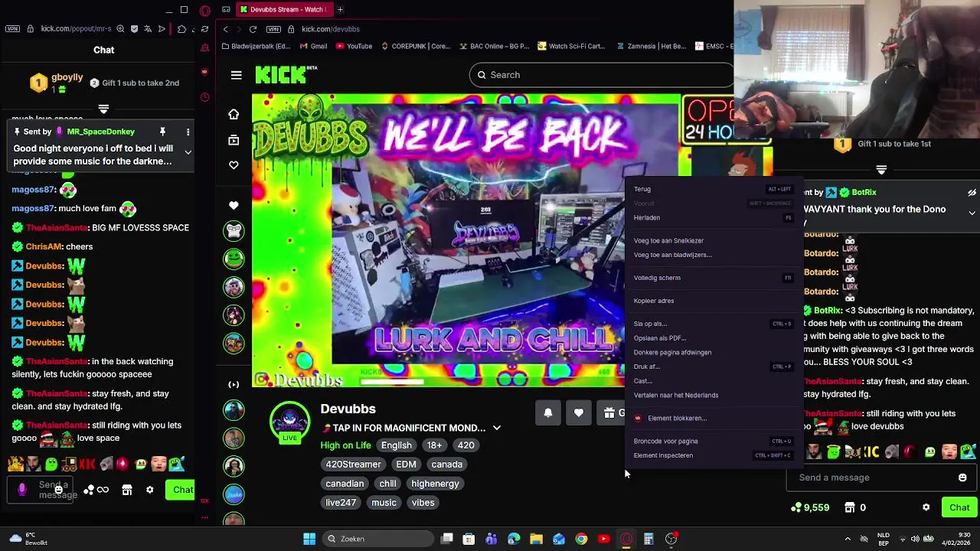The height and width of the screenshot is (551, 980).
Task: Click green Chat button in right chat
Action: click(x=959, y=507)
